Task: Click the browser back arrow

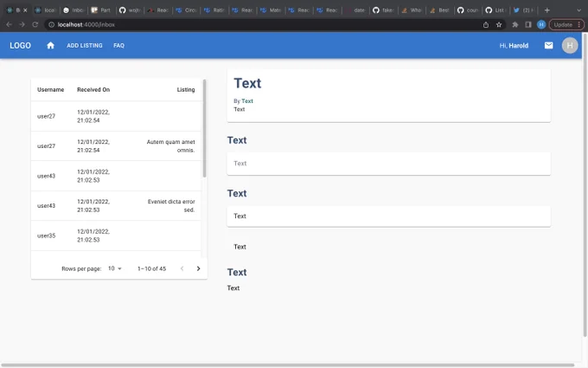Action: coord(9,24)
